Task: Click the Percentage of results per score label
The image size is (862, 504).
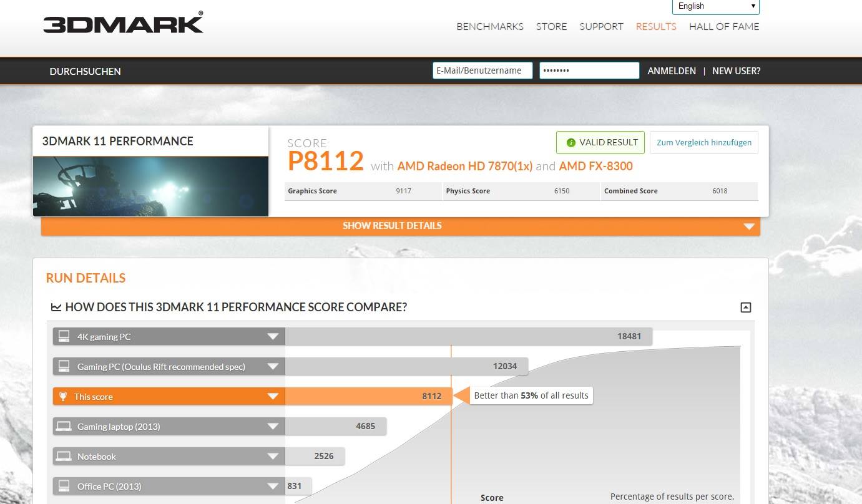Action: [x=672, y=497]
